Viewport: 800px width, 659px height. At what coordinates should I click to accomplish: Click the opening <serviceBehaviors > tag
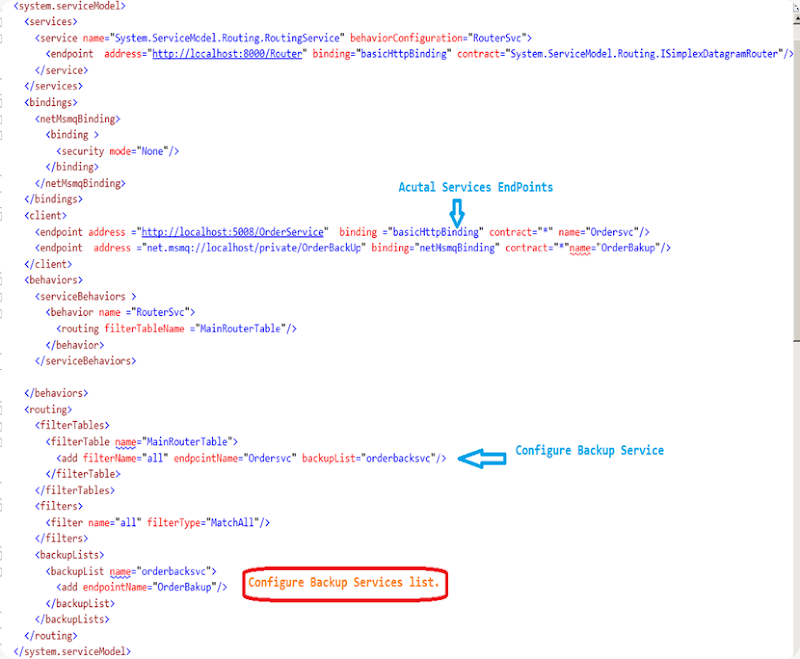coord(86,296)
